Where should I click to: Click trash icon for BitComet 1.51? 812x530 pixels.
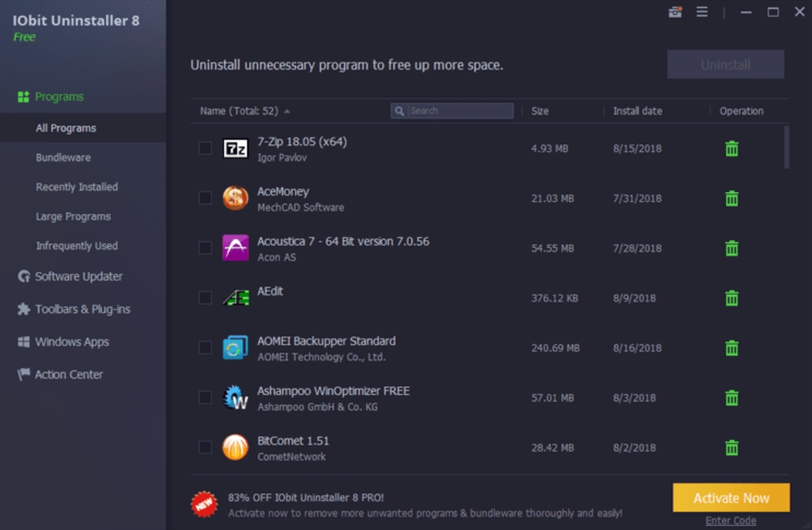click(x=731, y=448)
